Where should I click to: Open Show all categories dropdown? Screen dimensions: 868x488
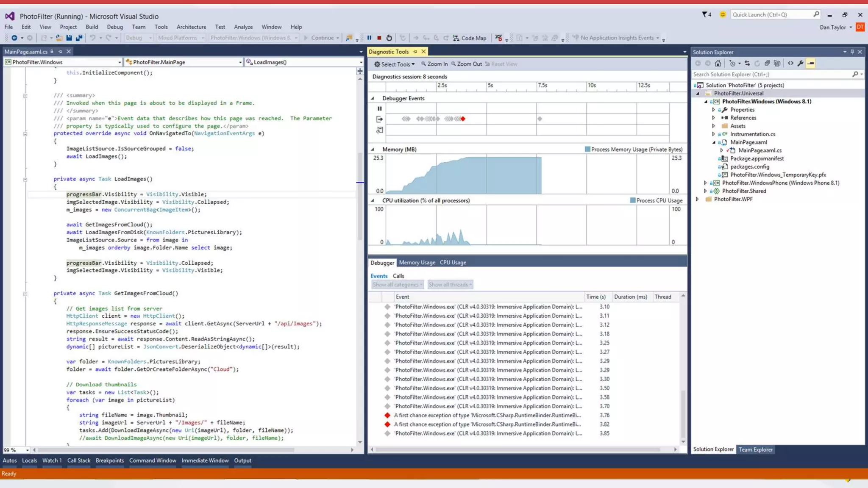tap(398, 285)
